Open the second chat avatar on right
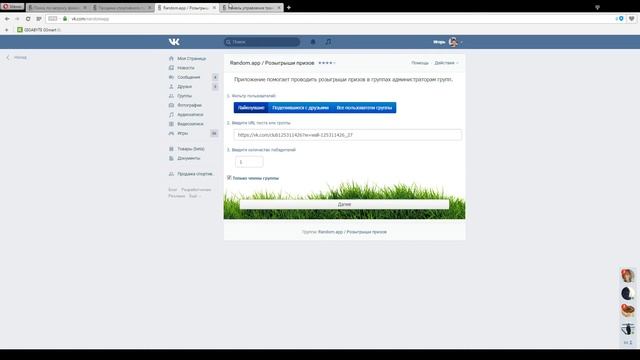The width and height of the screenshot is (640, 360). [x=628, y=293]
